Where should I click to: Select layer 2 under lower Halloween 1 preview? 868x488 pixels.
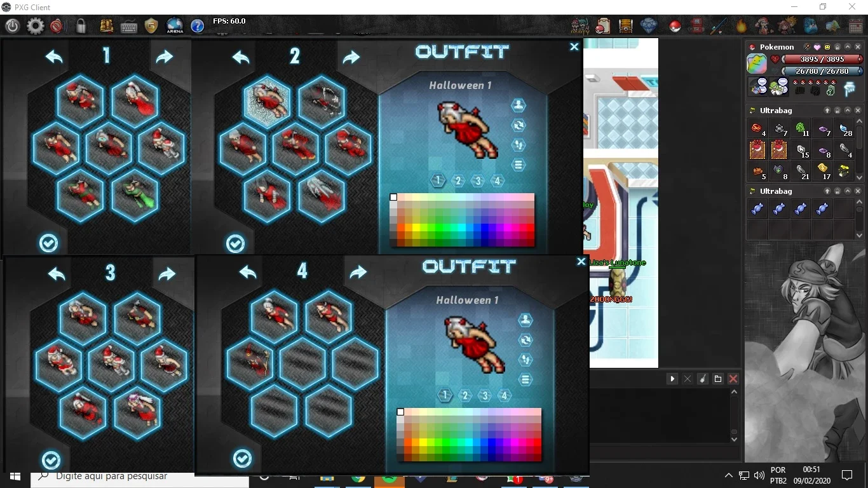[465, 396]
